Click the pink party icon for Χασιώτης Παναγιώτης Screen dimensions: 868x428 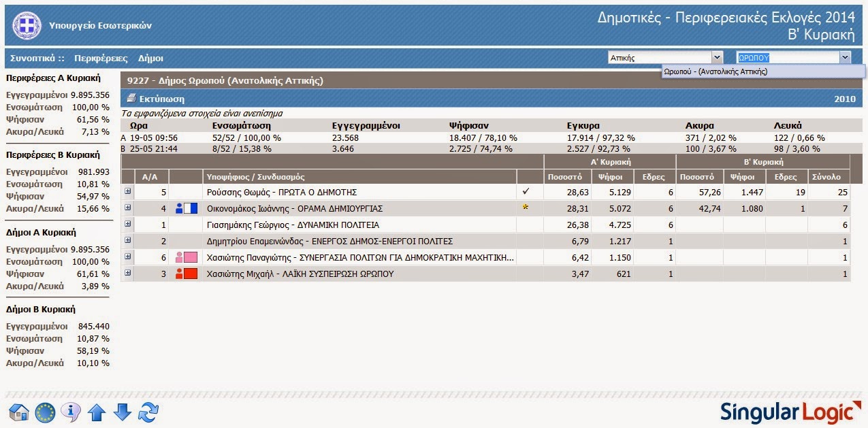click(x=187, y=257)
